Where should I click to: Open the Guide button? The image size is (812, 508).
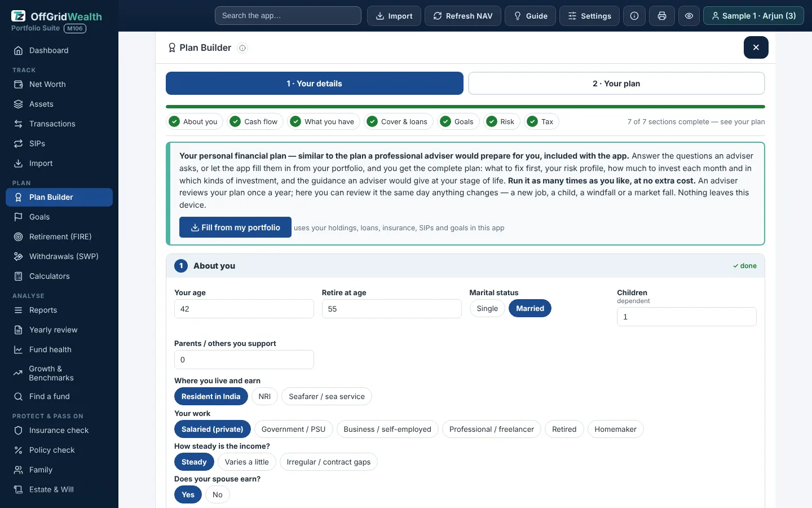[x=530, y=16]
